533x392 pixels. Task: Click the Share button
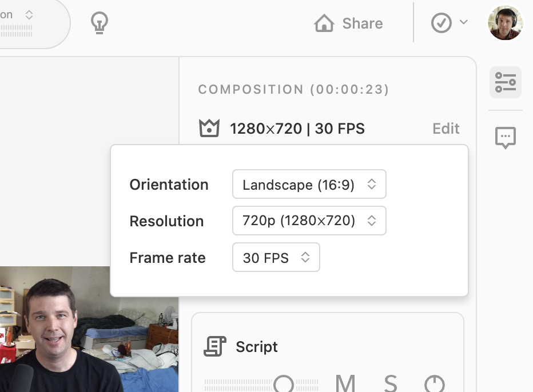(x=348, y=23)
